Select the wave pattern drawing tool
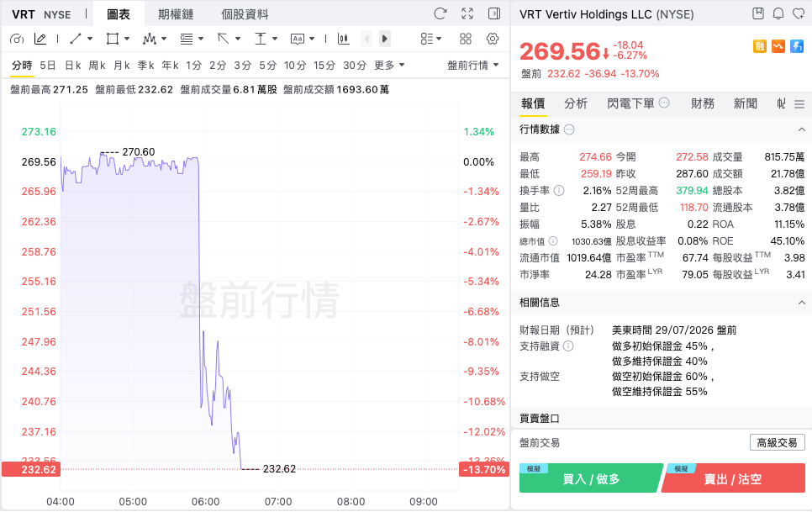Image resolution: width=812 pixels, height=512 pixels. [x=150, y=39]
